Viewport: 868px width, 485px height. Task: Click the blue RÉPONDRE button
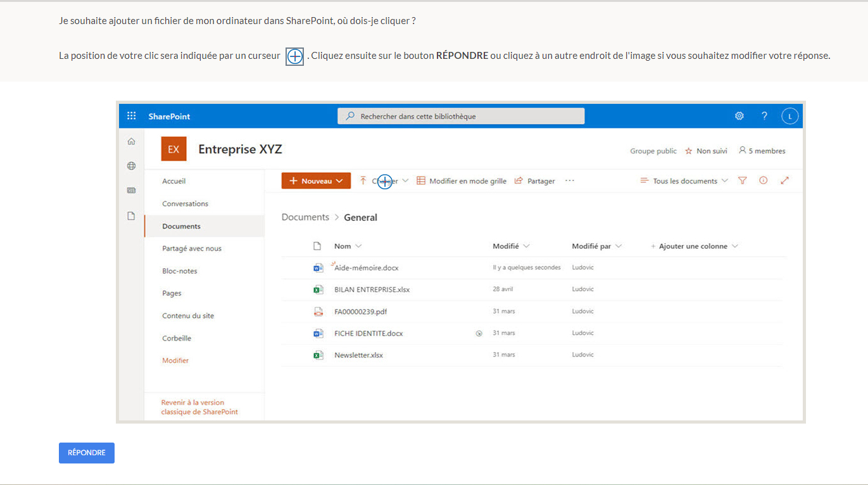click(x=87, y=453)
